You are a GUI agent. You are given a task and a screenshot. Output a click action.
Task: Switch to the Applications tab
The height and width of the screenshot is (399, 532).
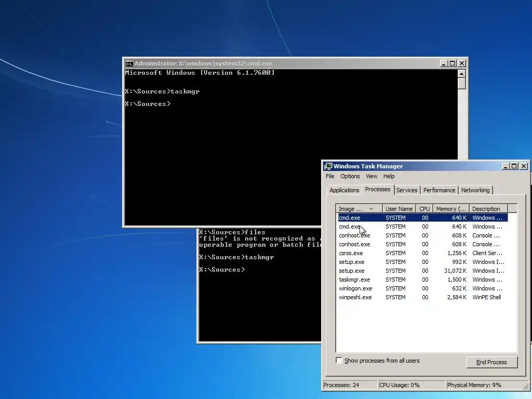pos(344,190)
